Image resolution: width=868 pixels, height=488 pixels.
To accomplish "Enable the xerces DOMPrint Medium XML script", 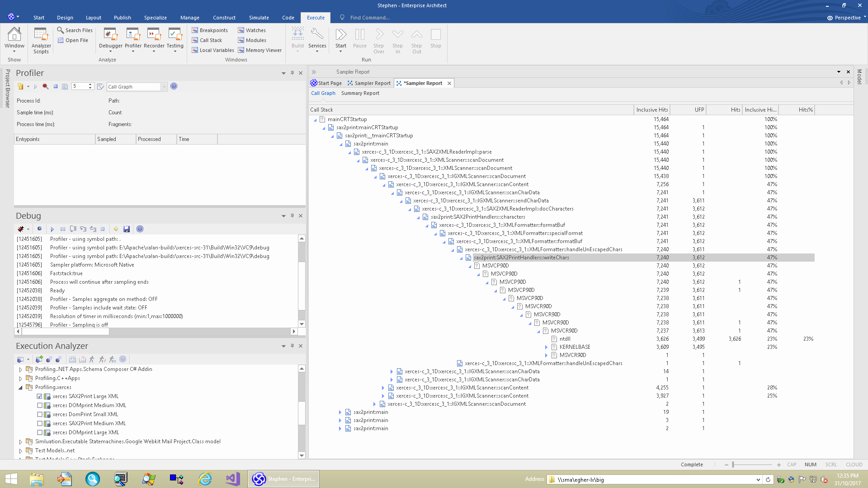I will click(x=40, y=405).
